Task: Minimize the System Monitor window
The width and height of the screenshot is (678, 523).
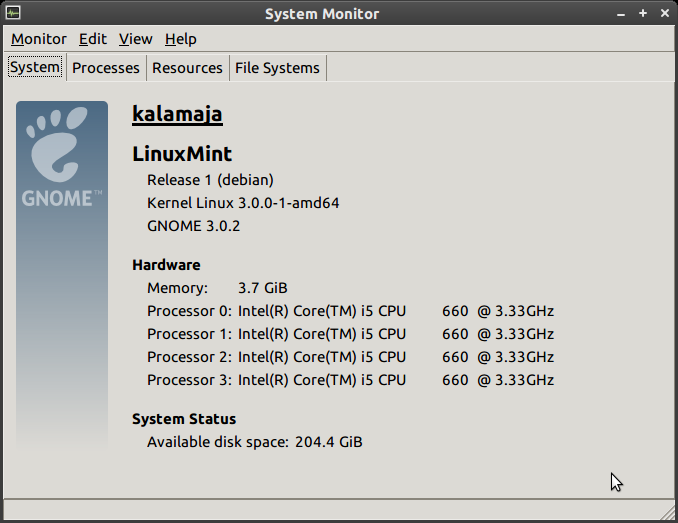Action: click(621, 14)
